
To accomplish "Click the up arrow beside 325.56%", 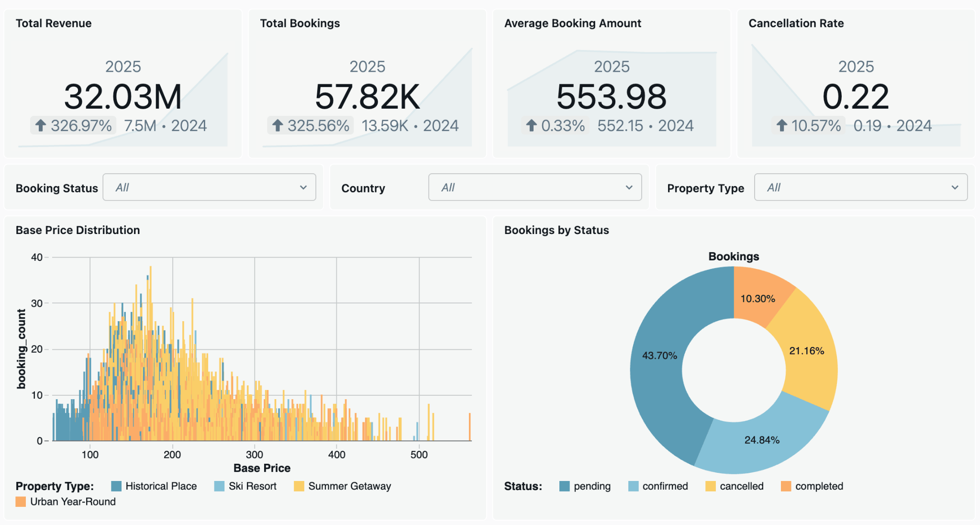I will pyautogui.click(x=278, y=125).
